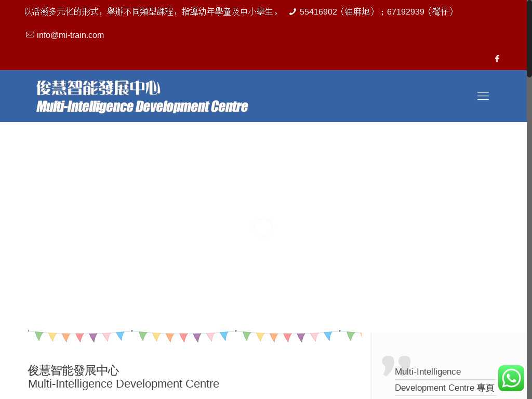Click the slogan text 以活潑多元化的形式
This screenshot has width=532, height=399.
point(61,12)
